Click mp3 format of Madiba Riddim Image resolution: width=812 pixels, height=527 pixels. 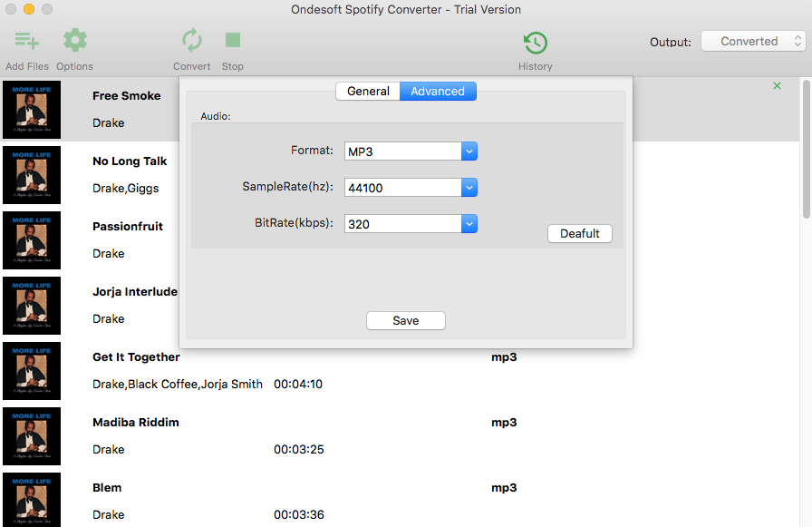[504, 423]
